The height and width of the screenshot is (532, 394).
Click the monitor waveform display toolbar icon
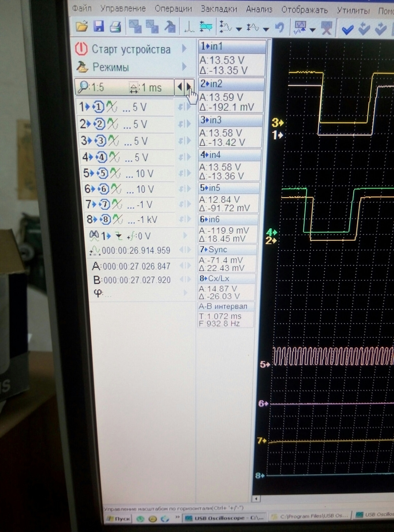click(300, 28)
